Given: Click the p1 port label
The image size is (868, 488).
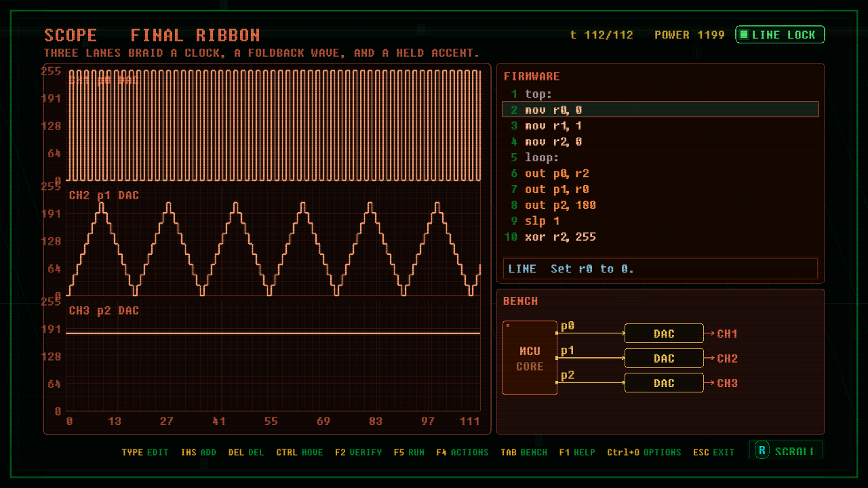Looking at the screenshot, I should 568,350.
